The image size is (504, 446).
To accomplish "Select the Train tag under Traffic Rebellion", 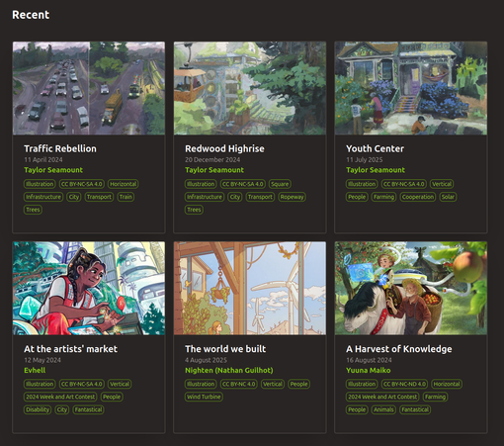I will click(x=126, y=197).
